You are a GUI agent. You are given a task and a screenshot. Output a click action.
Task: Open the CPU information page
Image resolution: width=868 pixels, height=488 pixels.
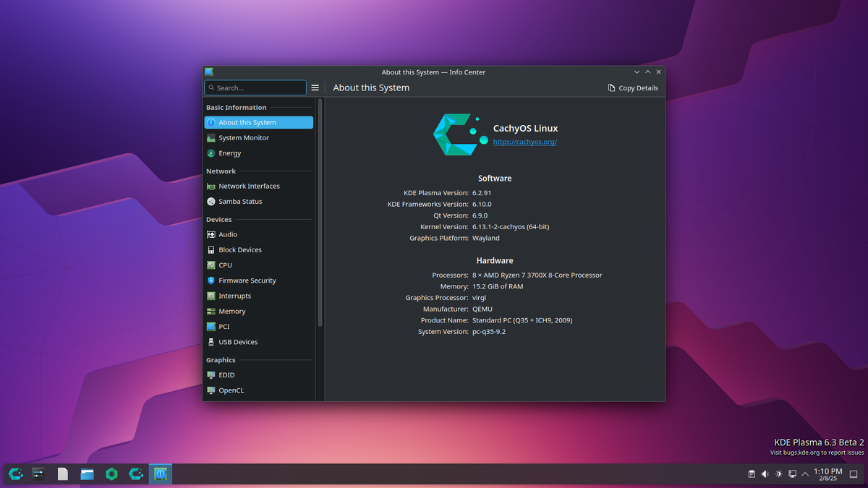point(226,265)
